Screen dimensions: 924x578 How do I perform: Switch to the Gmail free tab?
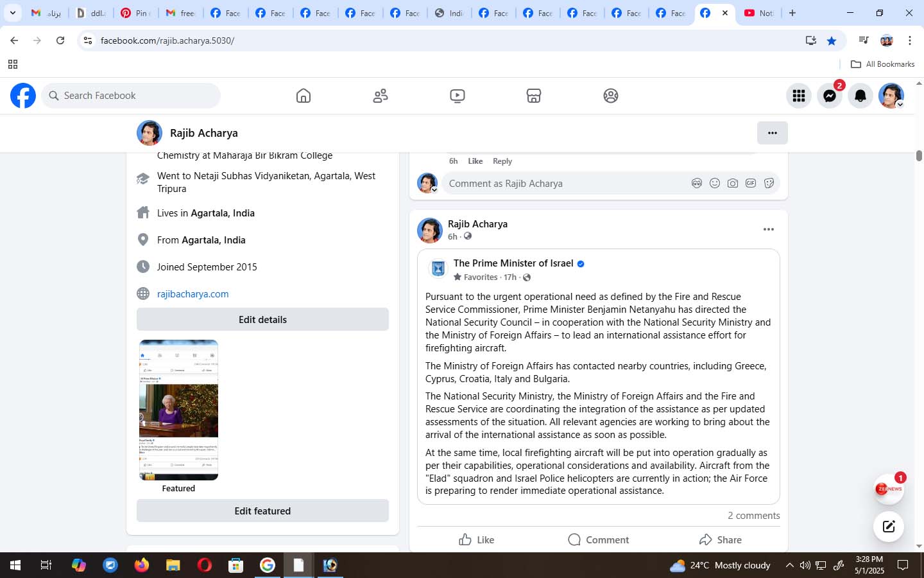click(x=180, y=13)
